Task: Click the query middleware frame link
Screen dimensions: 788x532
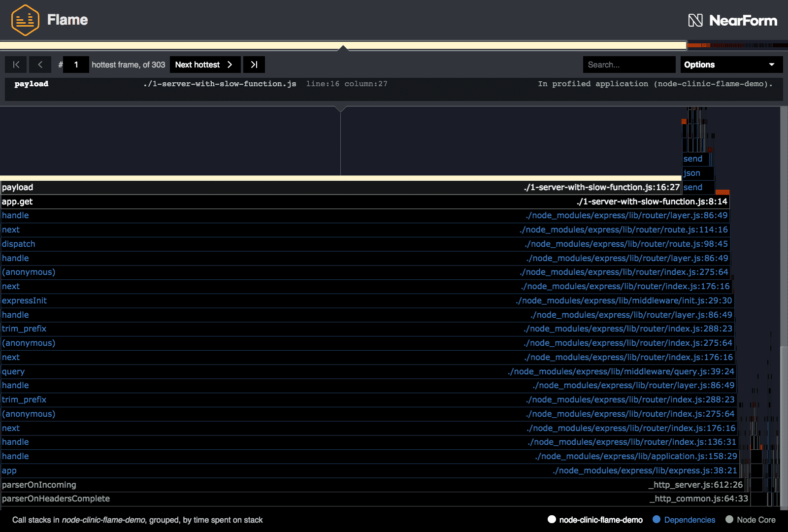Action: tap(13, 371)
